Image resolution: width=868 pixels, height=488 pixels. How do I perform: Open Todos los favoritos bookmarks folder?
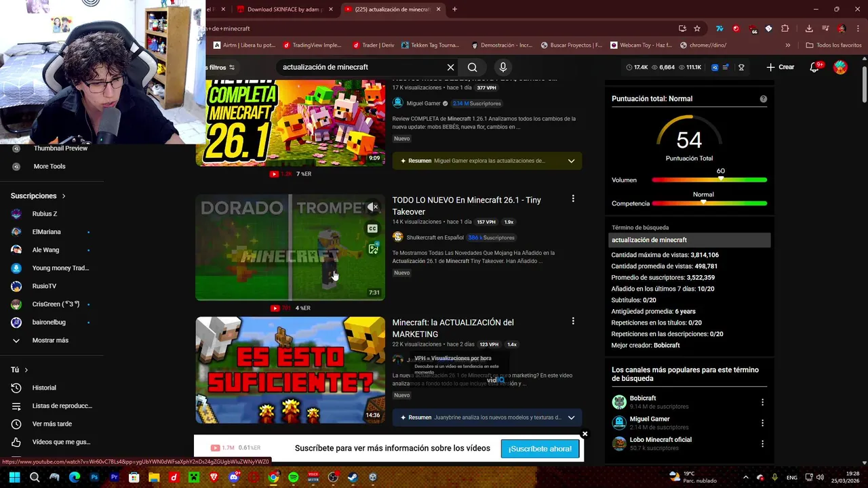click(833, 45)
